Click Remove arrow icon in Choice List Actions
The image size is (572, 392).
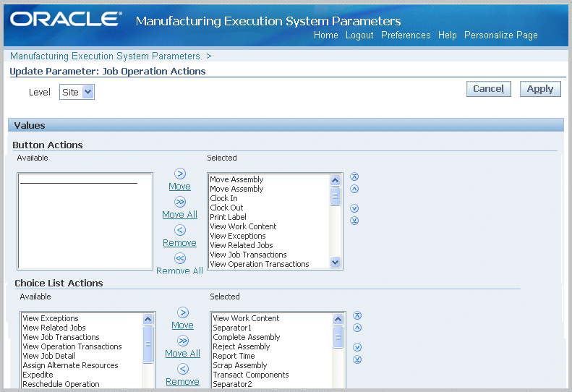183,369
